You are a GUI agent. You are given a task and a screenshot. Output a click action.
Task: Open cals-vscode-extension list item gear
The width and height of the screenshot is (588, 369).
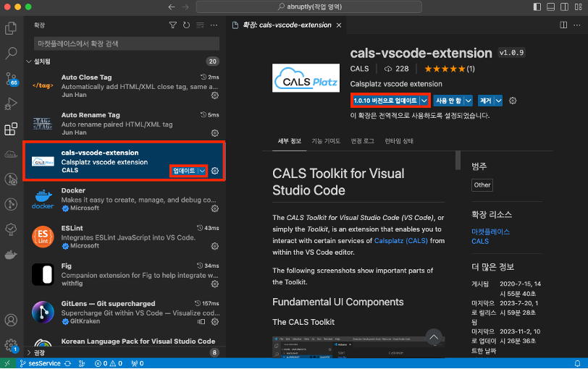(x=215, y=171)
